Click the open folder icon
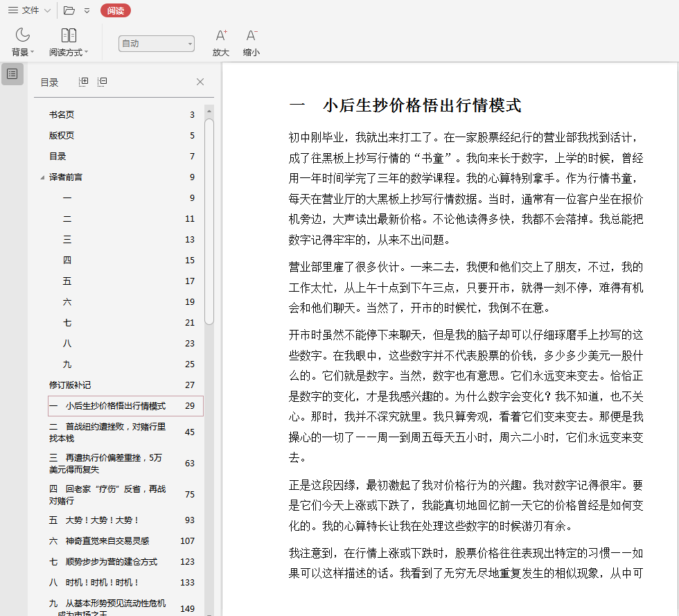Image resolution: width=679 pixels, height=616 pixels. pyautogui.click(x=69, y=10)
